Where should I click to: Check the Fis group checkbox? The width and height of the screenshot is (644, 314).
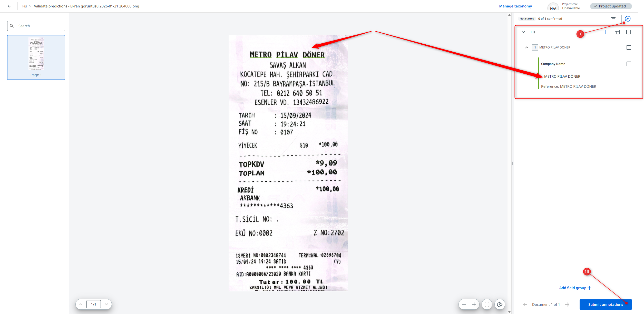coord(629,32)
